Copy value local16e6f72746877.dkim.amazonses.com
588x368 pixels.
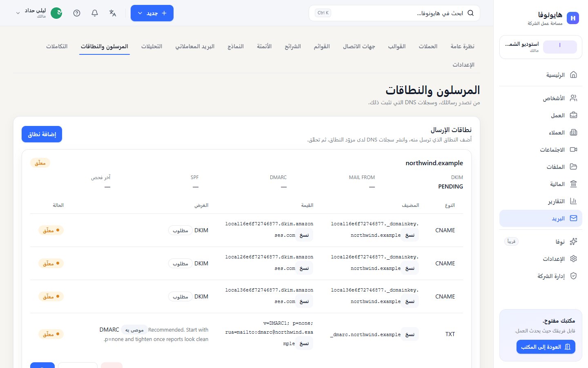[304, 235]
